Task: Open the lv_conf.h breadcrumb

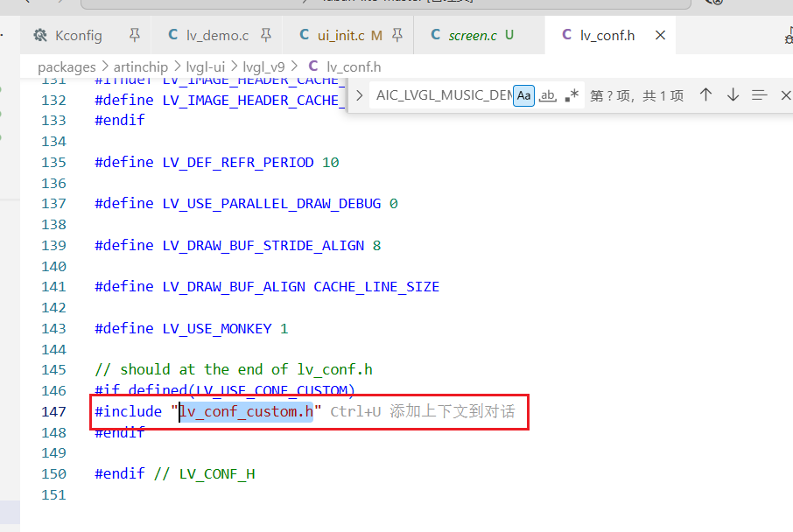Action: 354,66
